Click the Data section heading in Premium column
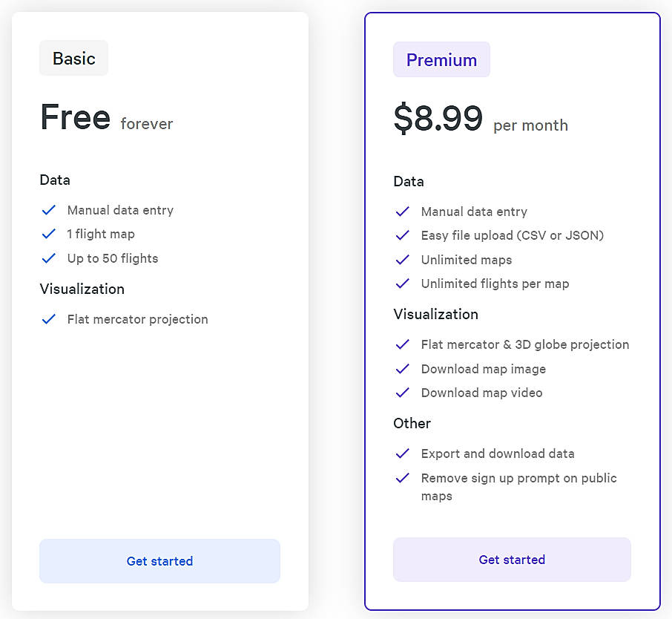The image size is (672, 619). tap(409, 181)
